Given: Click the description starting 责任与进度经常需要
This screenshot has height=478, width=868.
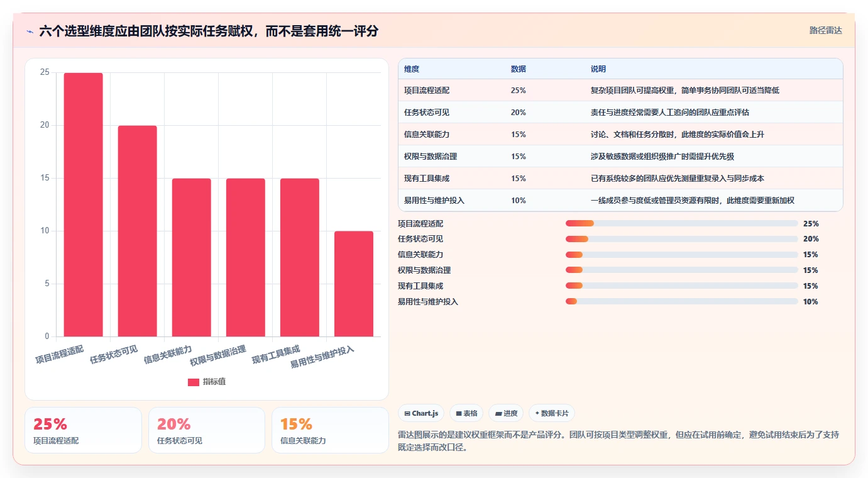Looking at the screenshot, I should pos(670,113).
